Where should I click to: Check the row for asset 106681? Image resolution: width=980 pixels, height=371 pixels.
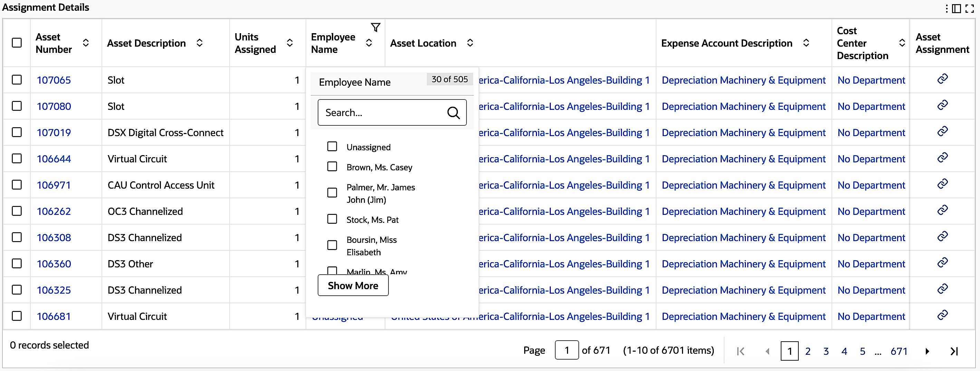click(x=17, y=316)
